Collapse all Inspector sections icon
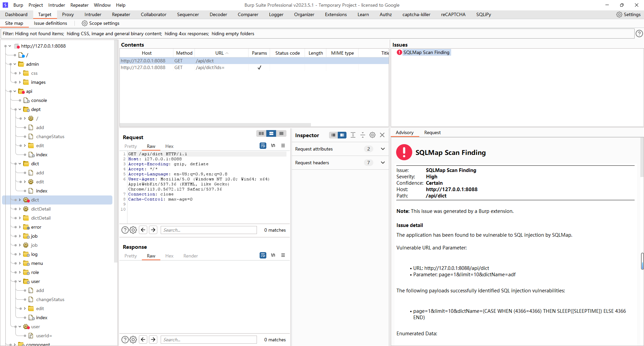Screen dimensions: 644x346 click(x=363, y=135)
